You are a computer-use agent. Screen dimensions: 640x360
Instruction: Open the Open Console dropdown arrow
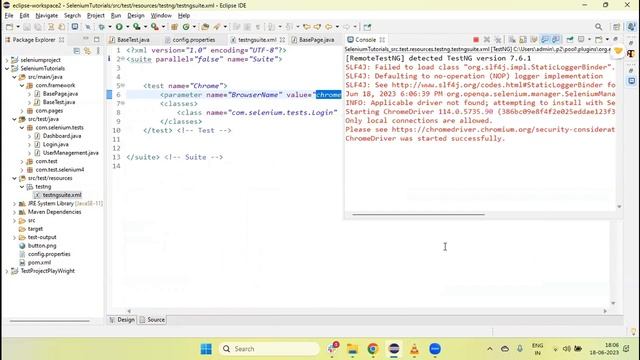pyautogui.click(x=607, y=40)
